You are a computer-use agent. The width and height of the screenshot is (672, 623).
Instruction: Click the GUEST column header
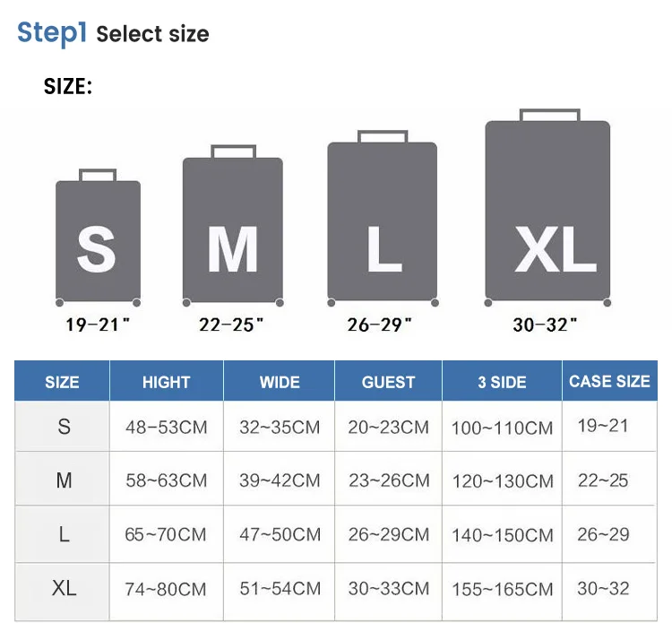[x=388, y=382]
